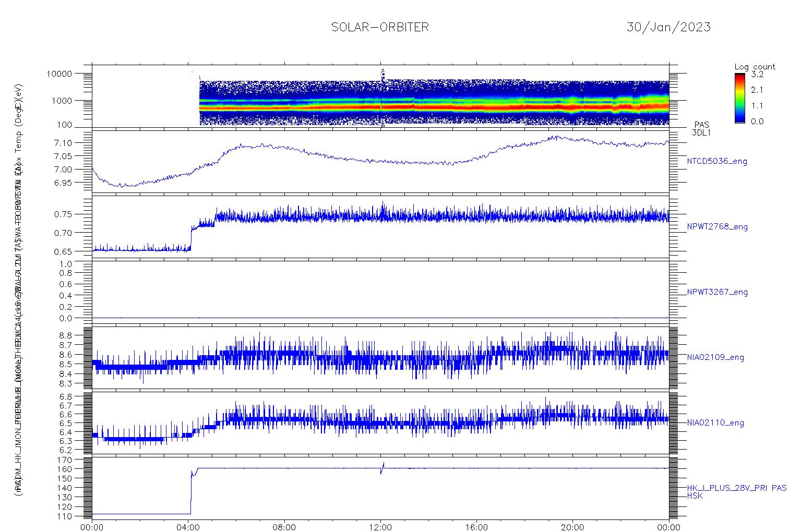This screenshot has width=789, height=532.
Task: Click the NIA02110_eng series label
Action: [715, 423]
